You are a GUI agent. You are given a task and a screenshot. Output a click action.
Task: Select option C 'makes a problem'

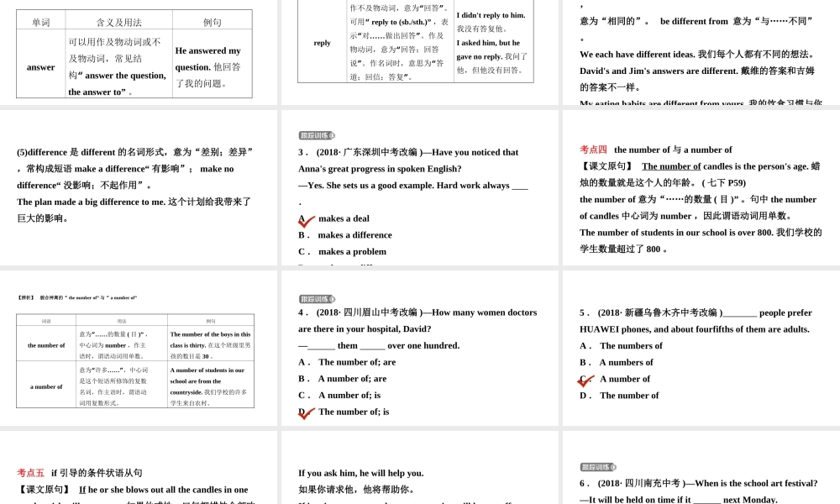(343, 252)
